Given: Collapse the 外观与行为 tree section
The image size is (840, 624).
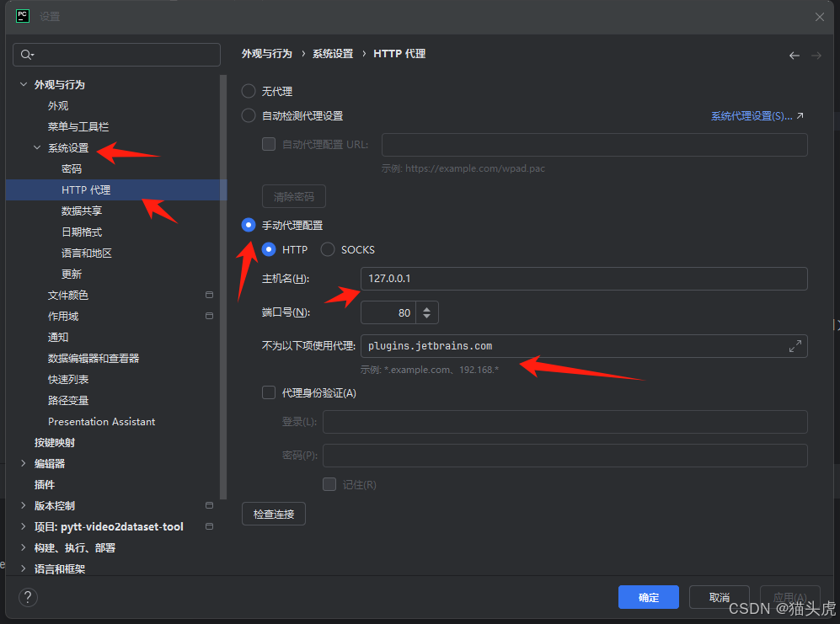Looking at the screenshot, I should [x=23, y=84].
